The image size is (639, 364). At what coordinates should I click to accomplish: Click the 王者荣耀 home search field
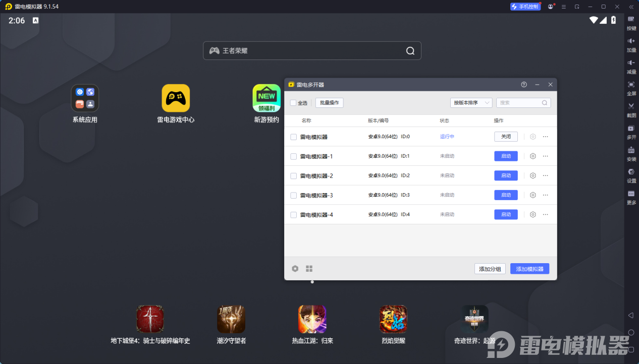(312, 50)
